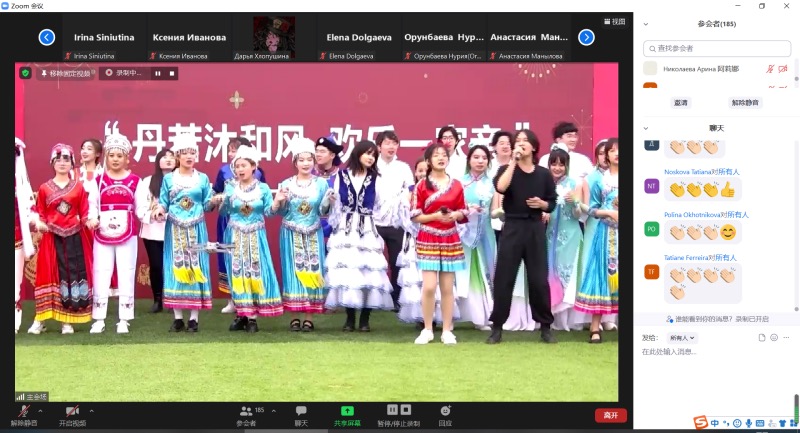
Task: Collapse the participants panel with its chevron
Action: (646, 23)
